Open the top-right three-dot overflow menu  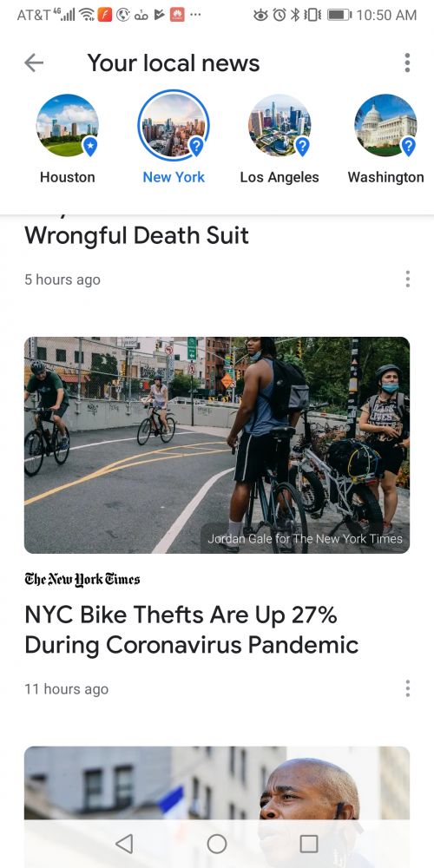pyautogui.click(x=407, y=62)
